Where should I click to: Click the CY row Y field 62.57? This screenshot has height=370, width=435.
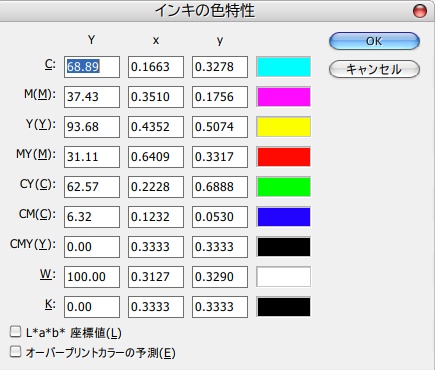(92, 187)
